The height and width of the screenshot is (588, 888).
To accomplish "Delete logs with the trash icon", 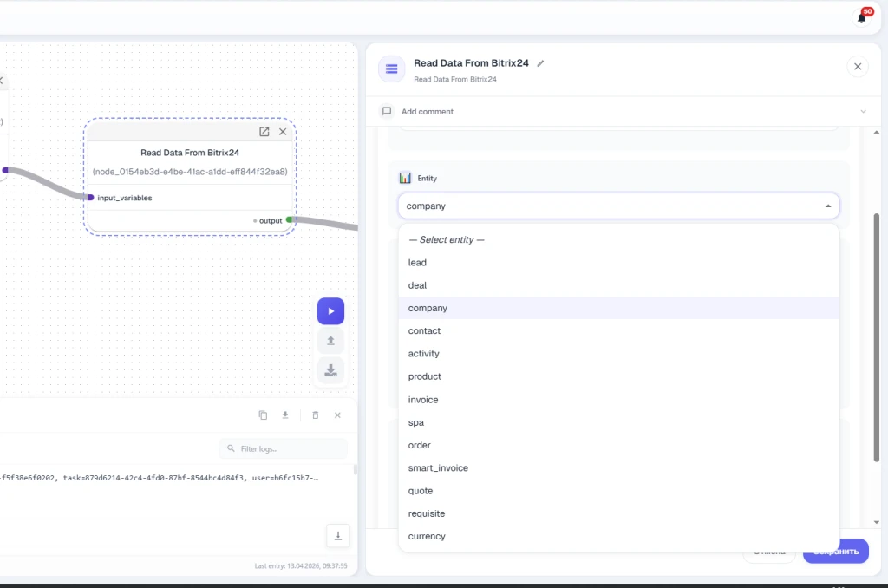I will (x=316, y=415).
